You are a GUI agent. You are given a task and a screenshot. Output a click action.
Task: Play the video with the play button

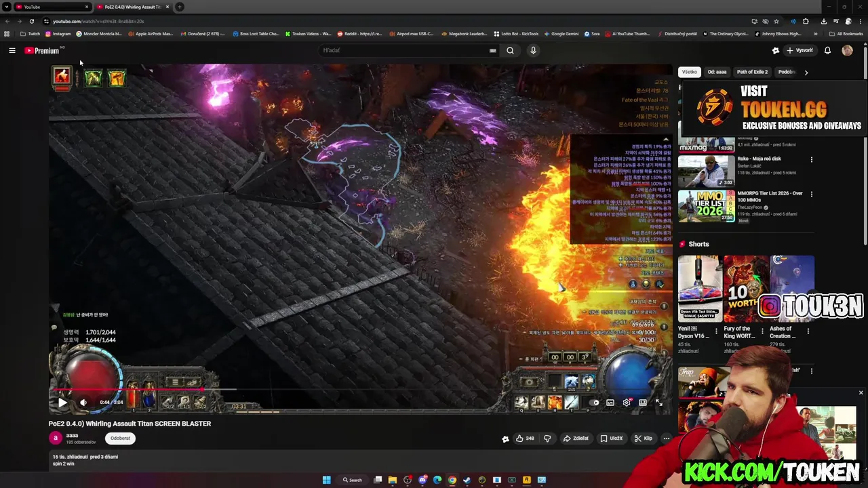click(62, 403)
